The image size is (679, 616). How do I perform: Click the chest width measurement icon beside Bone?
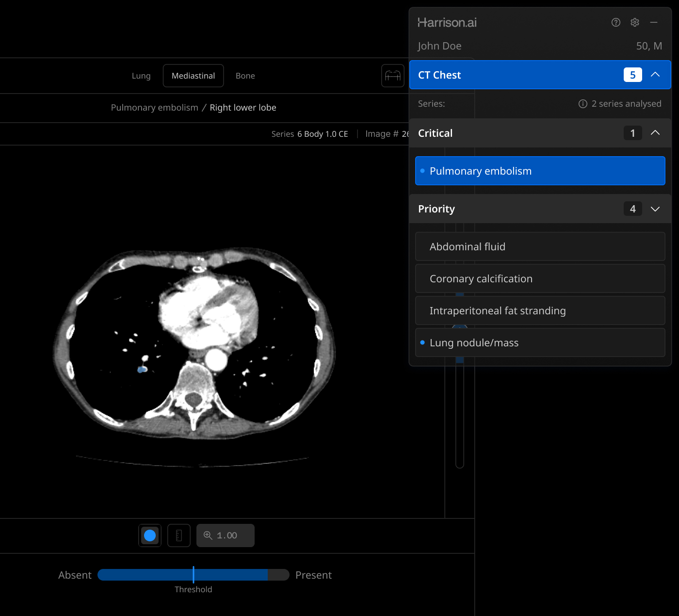pos(392,76)
